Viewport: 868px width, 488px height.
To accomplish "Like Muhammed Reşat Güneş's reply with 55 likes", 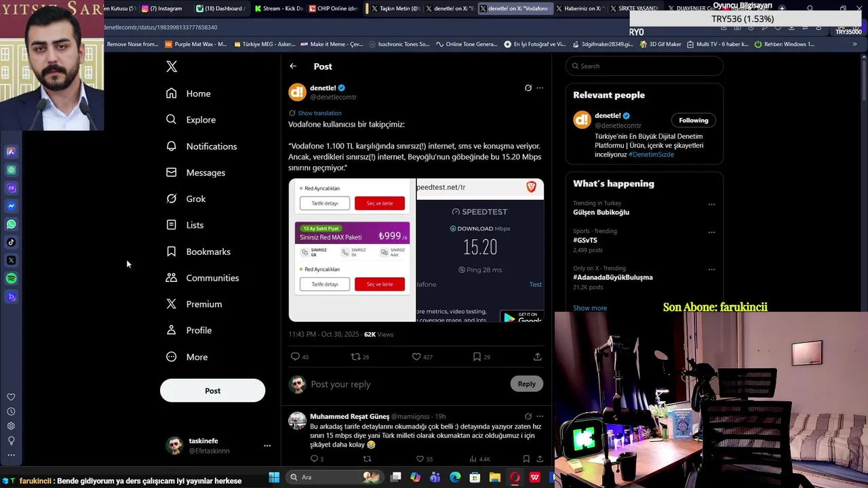I will point(420,459).
